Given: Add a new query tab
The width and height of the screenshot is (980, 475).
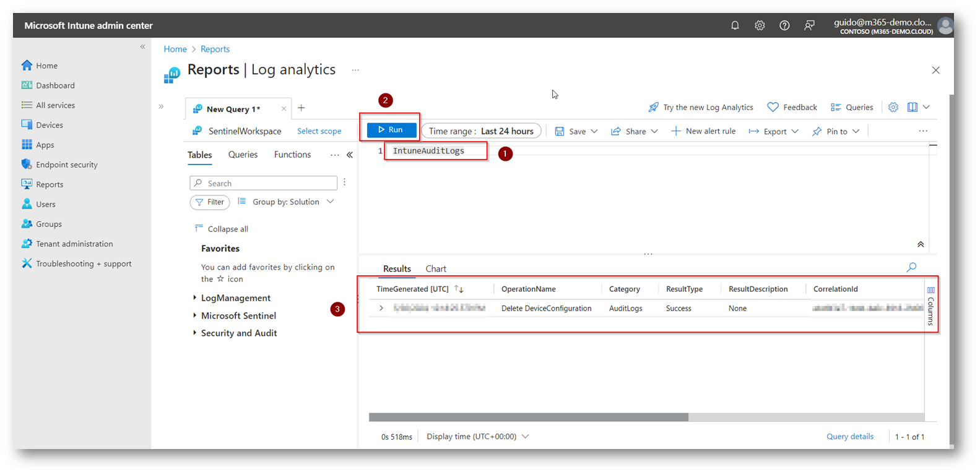Looking at the screenshot, I should click(x=301, y=108).
